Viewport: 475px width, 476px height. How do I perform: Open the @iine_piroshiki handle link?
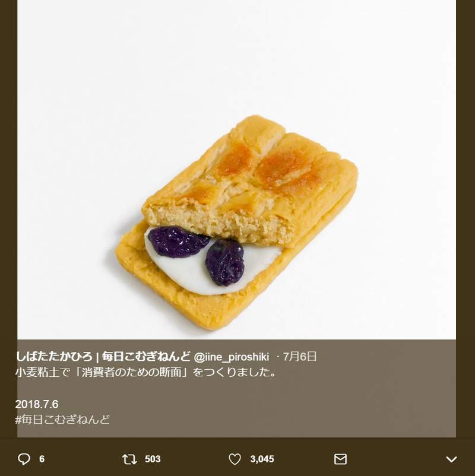[233, 357]
